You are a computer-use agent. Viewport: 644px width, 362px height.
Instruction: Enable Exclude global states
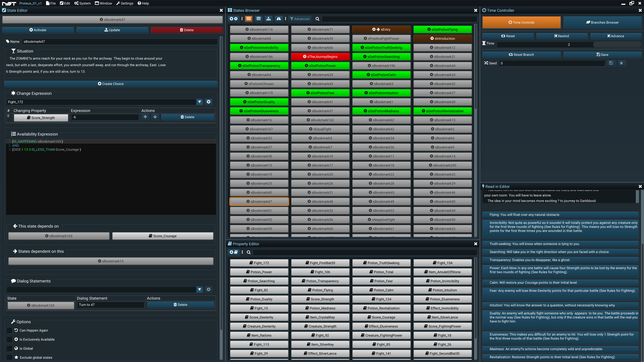click(10, 357)
